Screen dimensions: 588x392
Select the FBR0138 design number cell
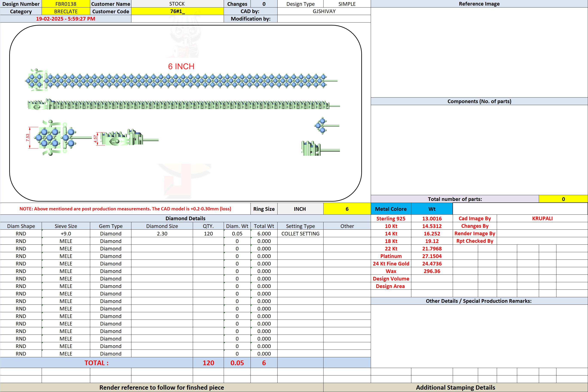[66, 4]
